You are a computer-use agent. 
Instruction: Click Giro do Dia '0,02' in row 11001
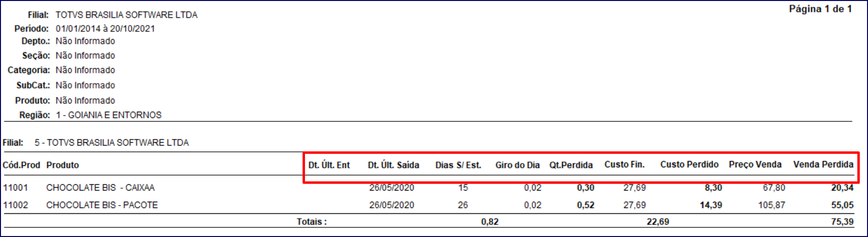tap(533, 188)
